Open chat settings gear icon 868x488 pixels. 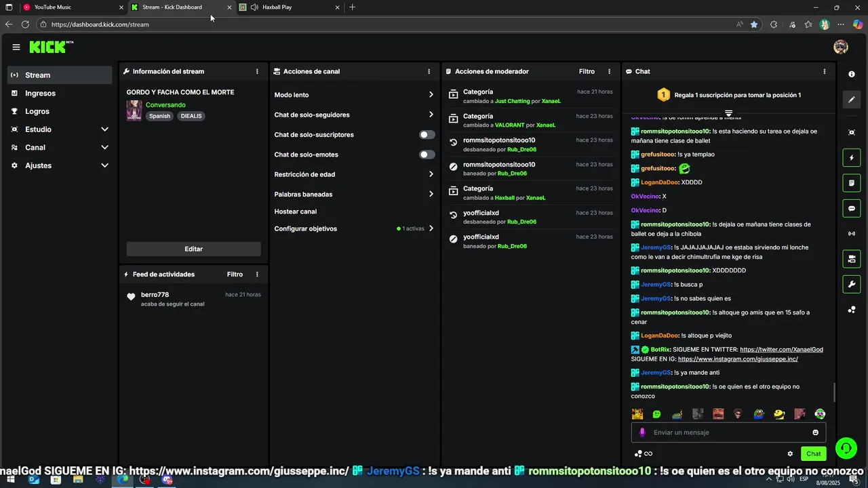click(x=790, y=454)
